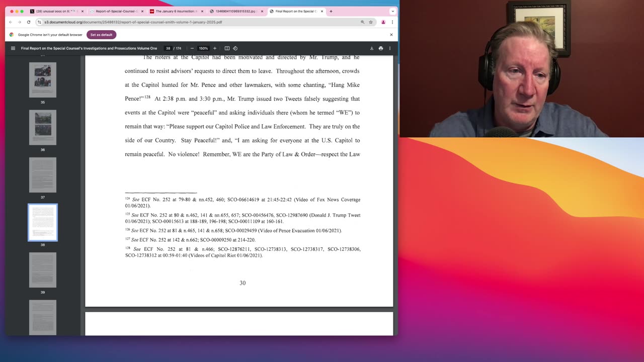Viewport: 644px width, 362px height.
Task: Zoom in the PDF with plus icon
Action: pos(215,48)
